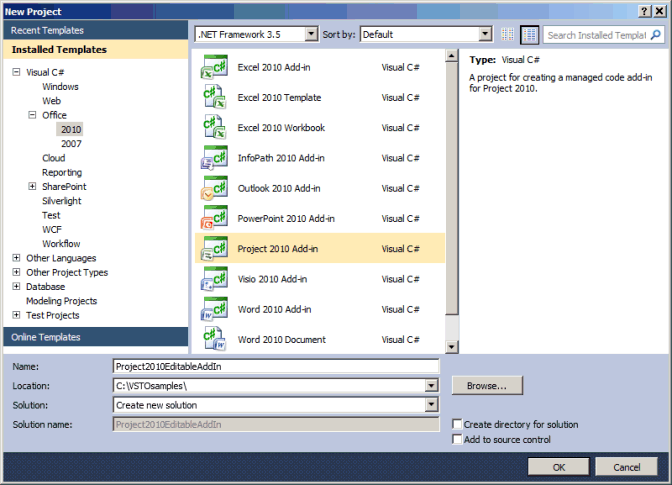
Task: Expand the SharePoint tree node
Action: tap(32, 186)
